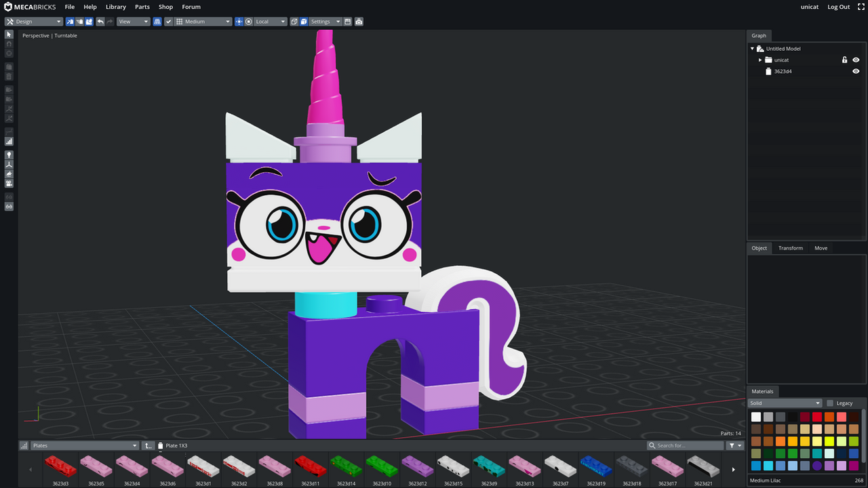Click the video camera tool
This screenshot has width=868, height=488.
(x=9, y=184)
